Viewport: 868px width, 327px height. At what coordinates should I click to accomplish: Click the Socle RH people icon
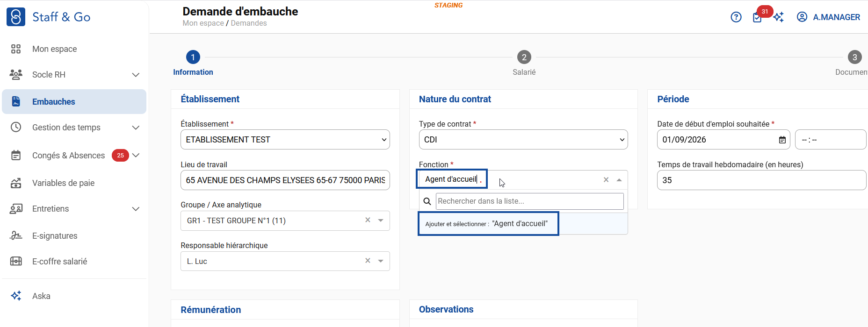coord(16,75)
